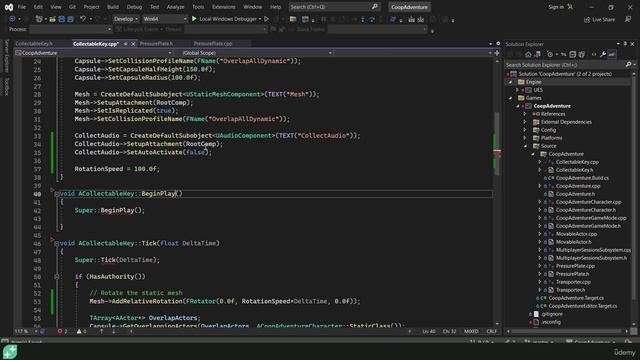Open the File menu
Screen dimensions: 640x360
[x=22, y=7]
